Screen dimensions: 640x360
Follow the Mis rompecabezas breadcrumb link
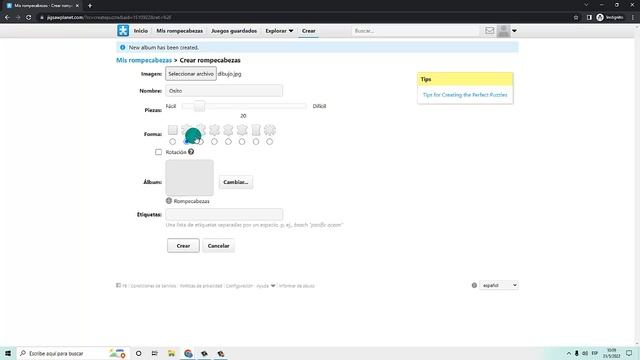(x=144, y=60)
